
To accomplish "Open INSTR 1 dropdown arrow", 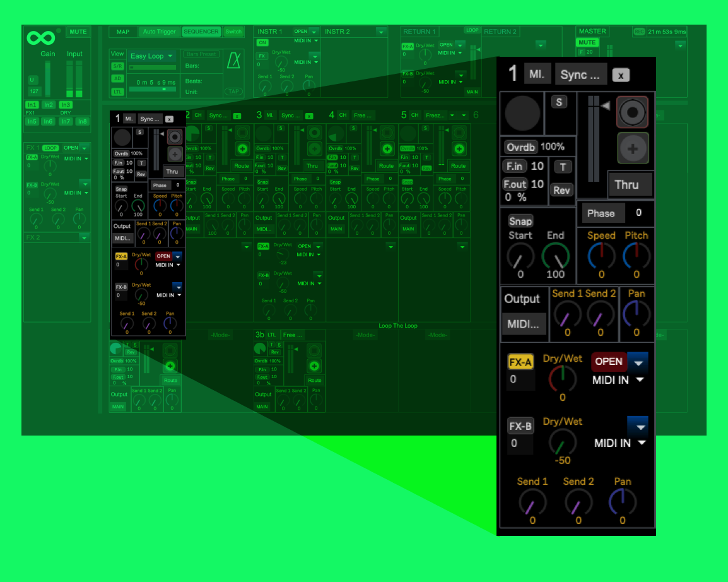I will 314,32.
